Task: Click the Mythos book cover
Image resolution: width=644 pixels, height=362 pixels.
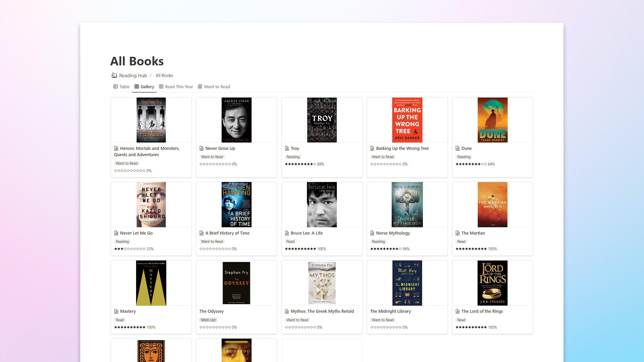Action: click(x=322, y=283)
